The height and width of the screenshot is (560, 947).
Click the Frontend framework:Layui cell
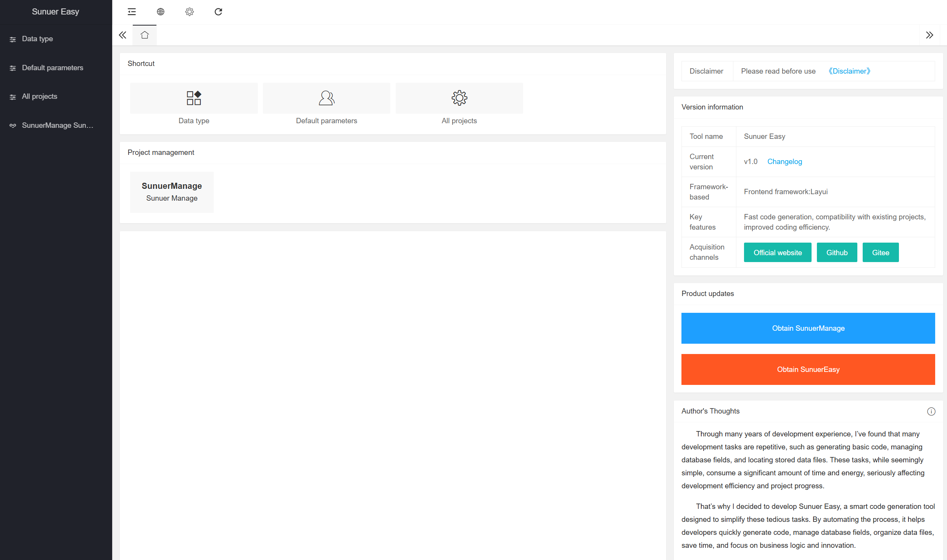(835, 192)
